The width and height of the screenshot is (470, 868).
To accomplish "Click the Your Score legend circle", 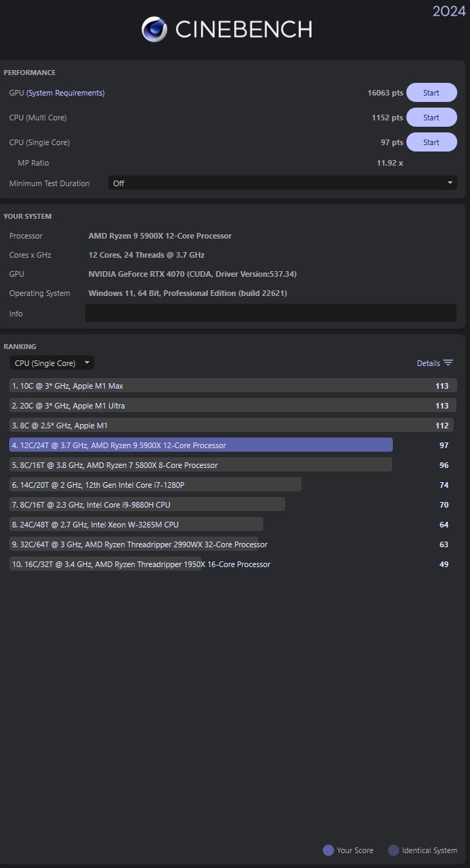I will (x=328, y=850).
